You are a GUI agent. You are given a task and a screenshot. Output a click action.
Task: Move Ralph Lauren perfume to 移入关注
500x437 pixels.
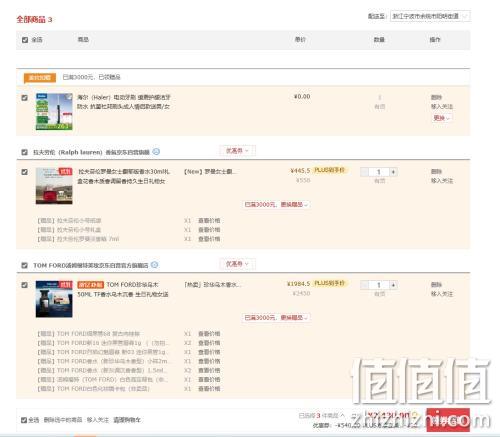[x=442, y=180]
